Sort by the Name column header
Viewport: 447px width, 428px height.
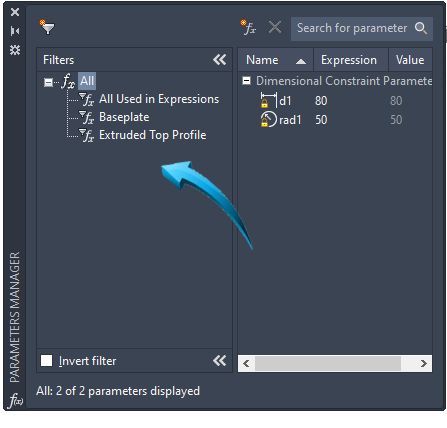(276, 60)
